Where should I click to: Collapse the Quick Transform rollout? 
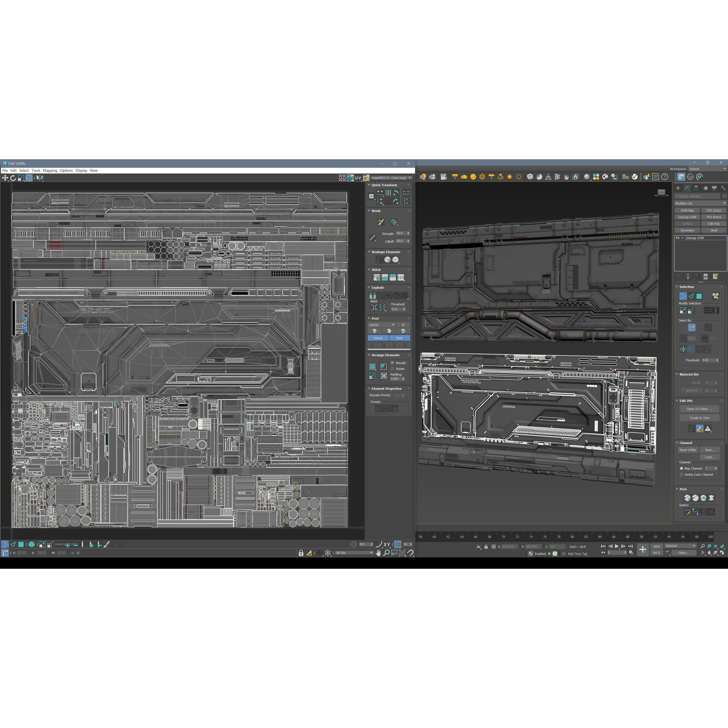pyautogui.click(x=369, y=185)
